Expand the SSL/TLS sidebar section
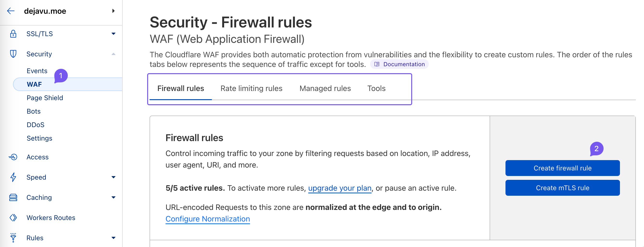Viewport: 644px width, 247px height. click(x=114, y=34)
